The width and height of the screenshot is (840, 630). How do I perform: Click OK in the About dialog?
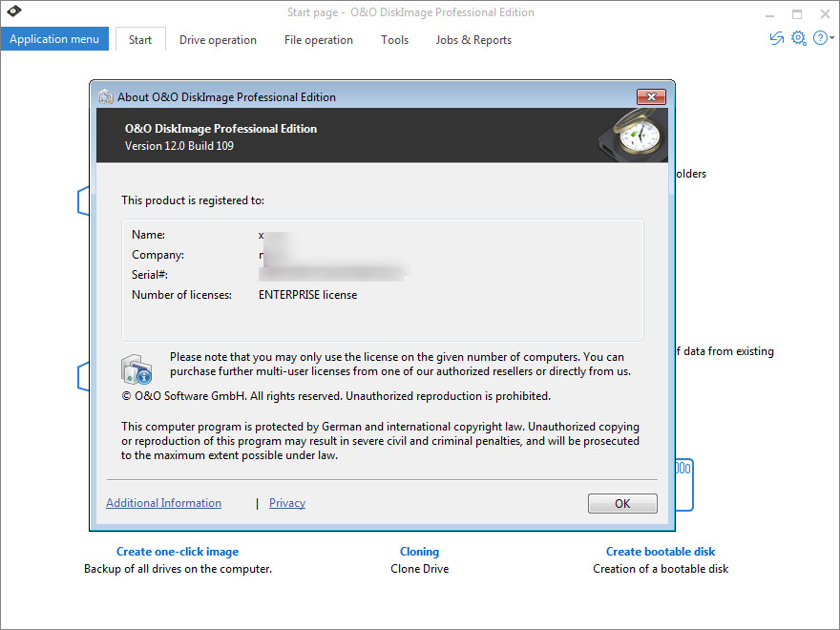pyautogui.click(x=622, y=503)
